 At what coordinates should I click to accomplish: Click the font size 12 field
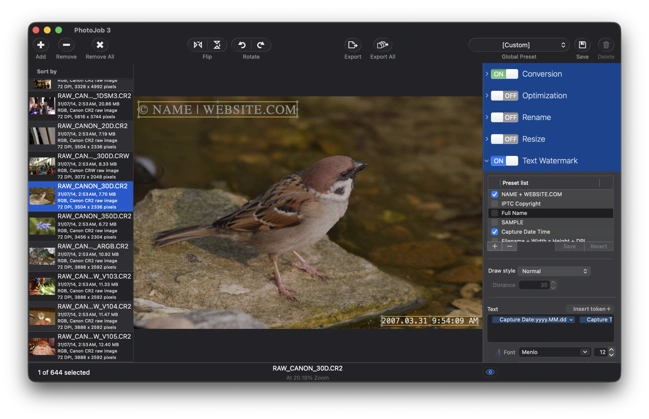[x=601, y=352]
